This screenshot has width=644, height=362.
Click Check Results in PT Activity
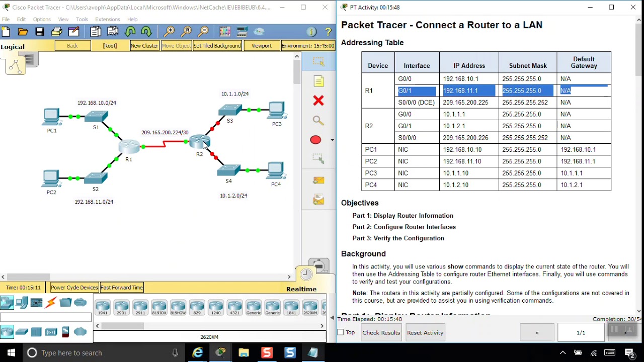tap(381, 332)
